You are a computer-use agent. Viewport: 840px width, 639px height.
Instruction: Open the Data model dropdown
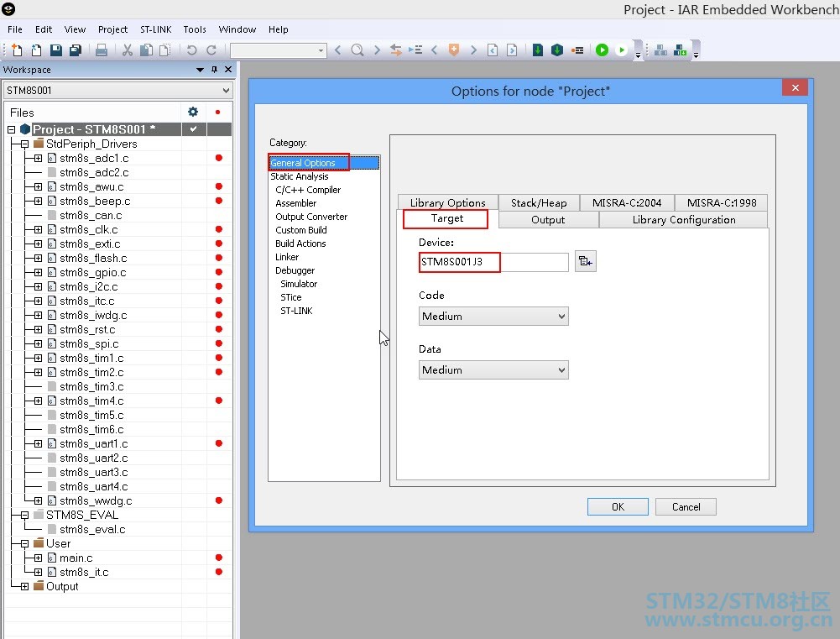click(493, 370)
